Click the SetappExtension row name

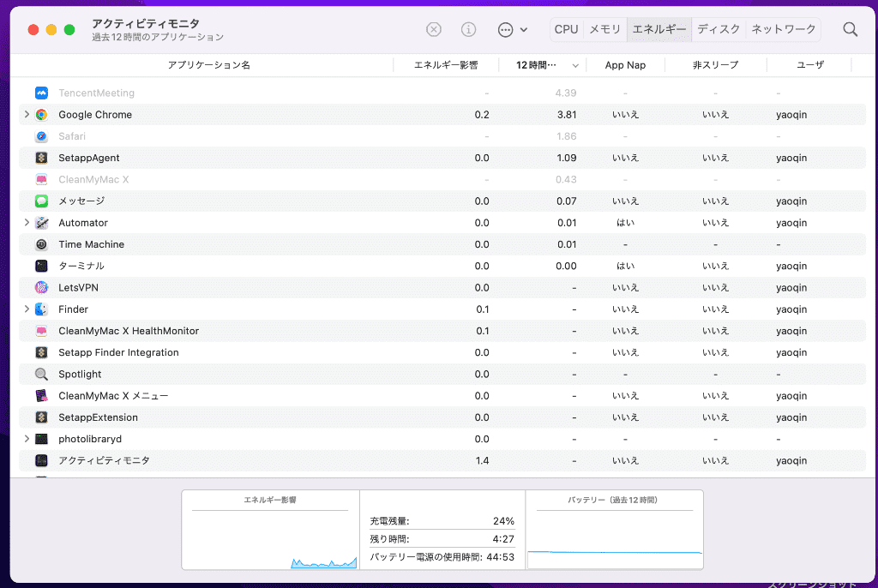click(x=98, y=417)
